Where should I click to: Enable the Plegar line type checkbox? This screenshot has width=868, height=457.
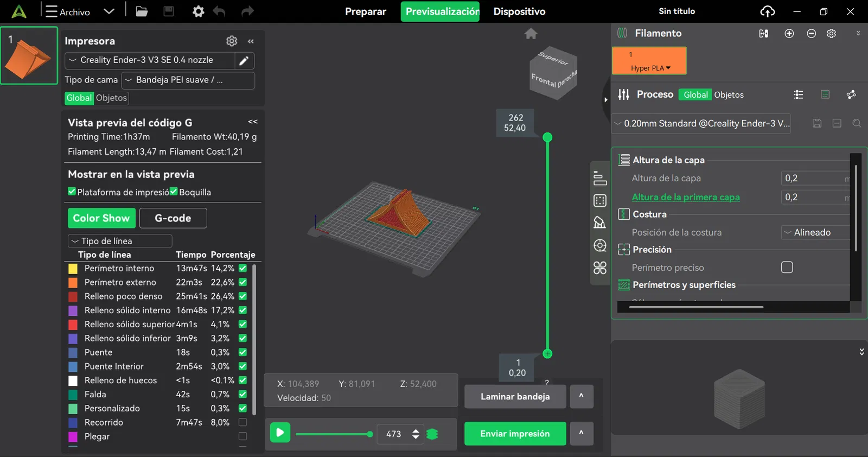tap(242, 436)
